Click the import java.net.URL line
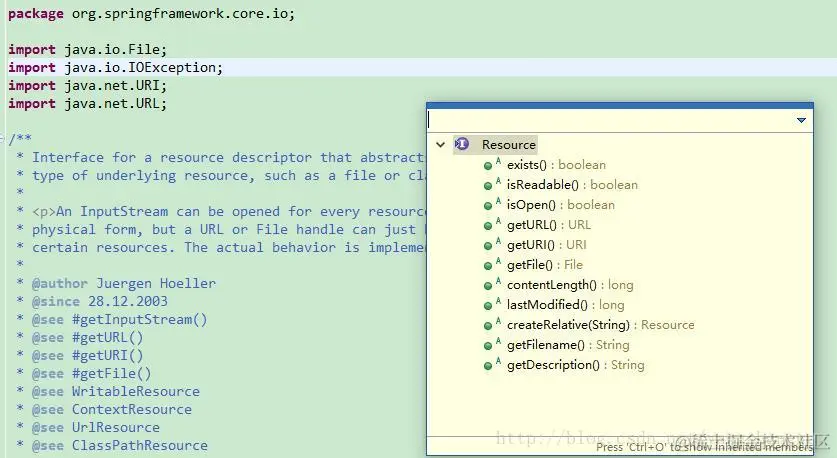 [88, 104]
